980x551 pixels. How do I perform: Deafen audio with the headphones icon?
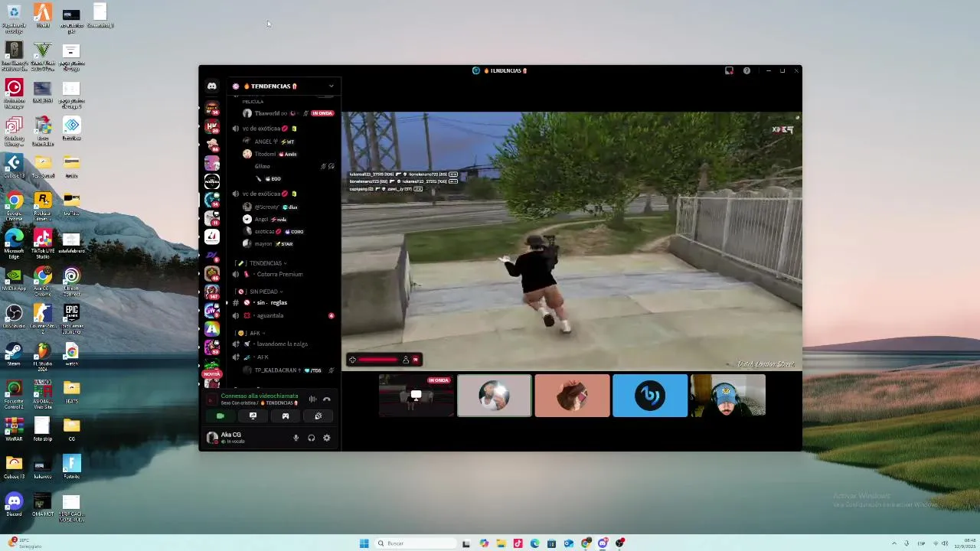click(x=311, y=438)
